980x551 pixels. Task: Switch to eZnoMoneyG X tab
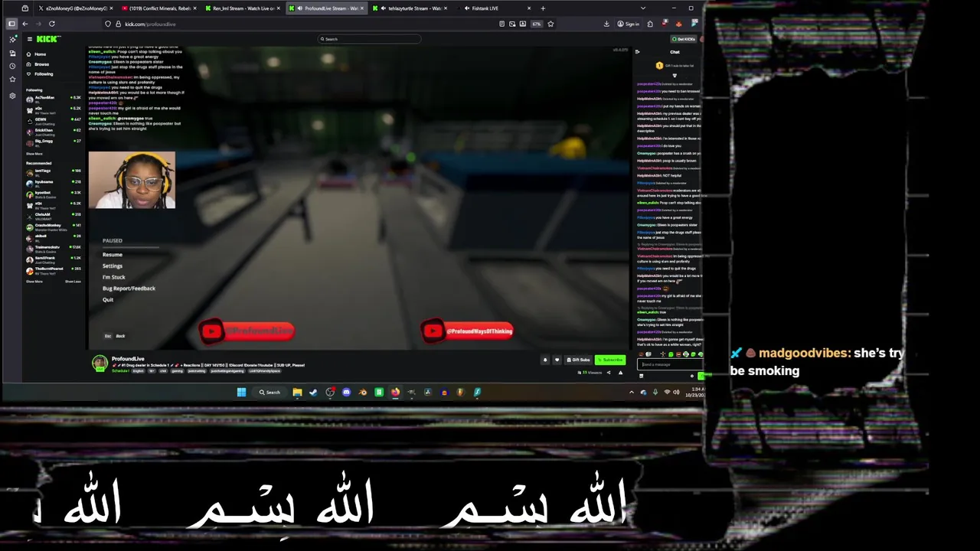[x=73, y=8]
